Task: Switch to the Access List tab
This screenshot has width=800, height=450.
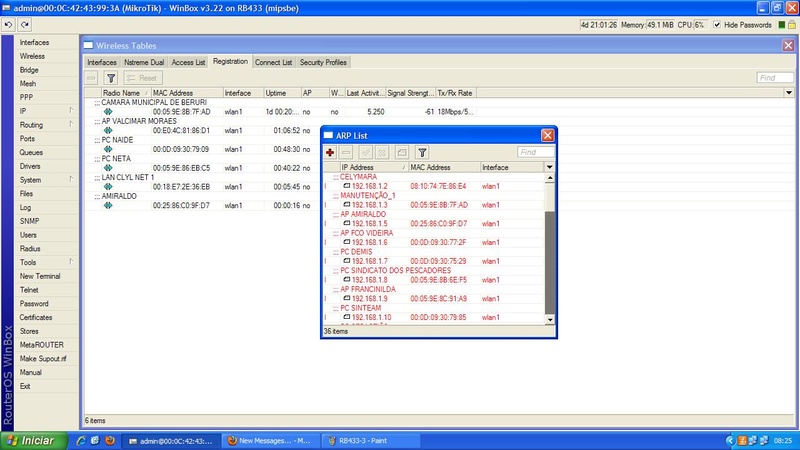Action: tap(188, 62)
